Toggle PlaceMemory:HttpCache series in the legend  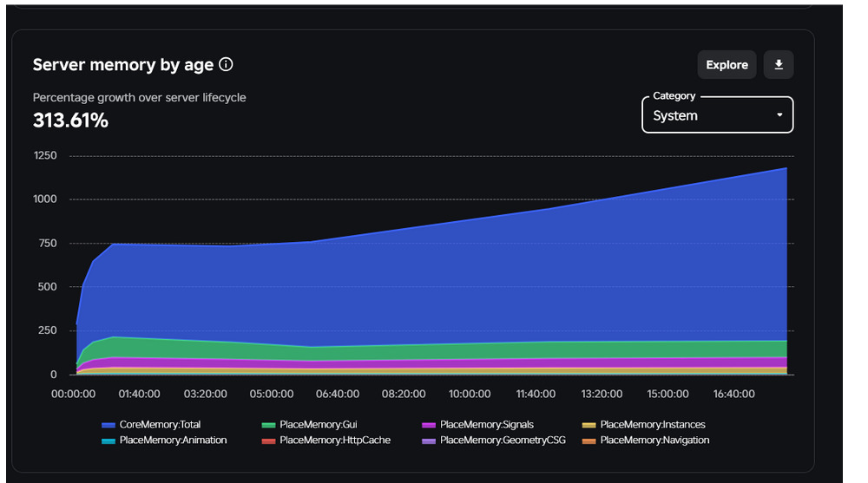[326, 440]
